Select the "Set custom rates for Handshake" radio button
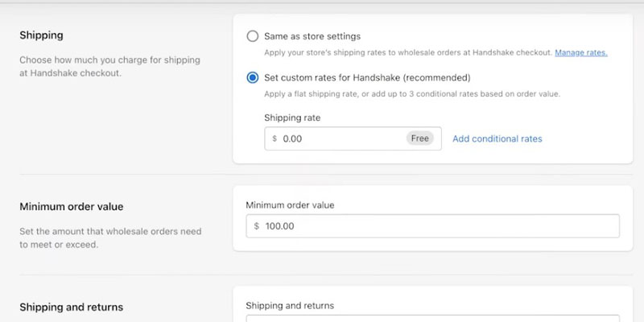This screenshot has height=322, width=644. coord(253,78)
